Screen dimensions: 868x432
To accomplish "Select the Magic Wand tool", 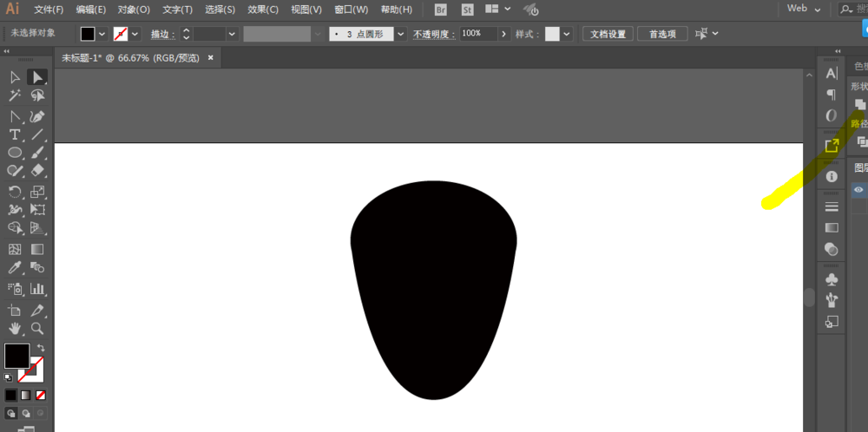I will point(15,95).
